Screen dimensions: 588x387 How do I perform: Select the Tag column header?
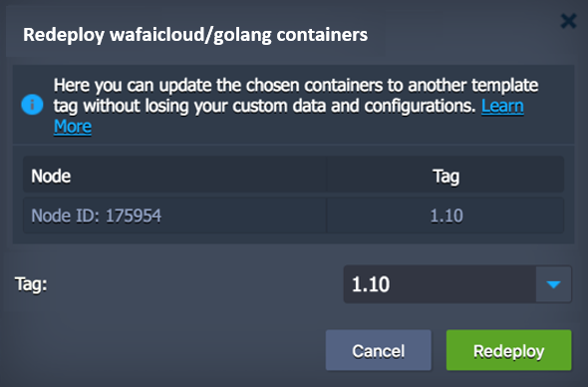[445, 176]
